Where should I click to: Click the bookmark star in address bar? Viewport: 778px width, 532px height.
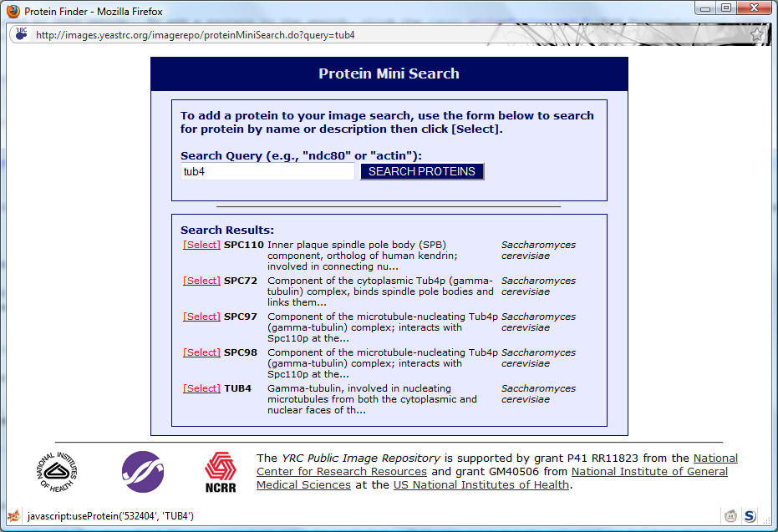757,34
